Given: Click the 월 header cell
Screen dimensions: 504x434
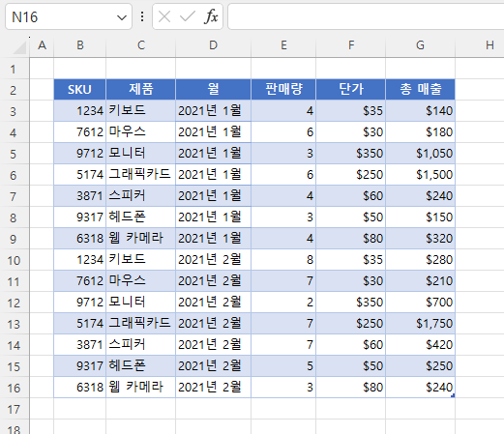Looking at the screenshot, I should 213,89.
